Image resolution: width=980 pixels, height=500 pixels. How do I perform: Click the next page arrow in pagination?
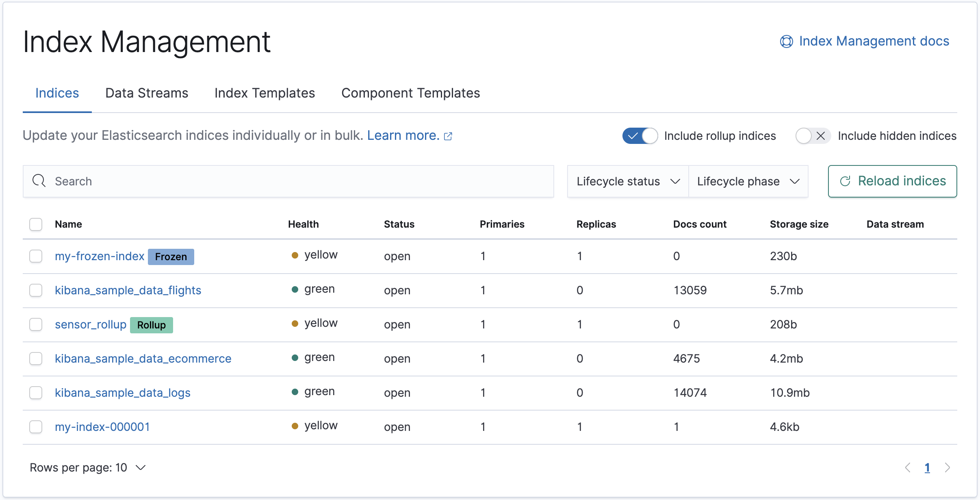[x=948, y=467]
